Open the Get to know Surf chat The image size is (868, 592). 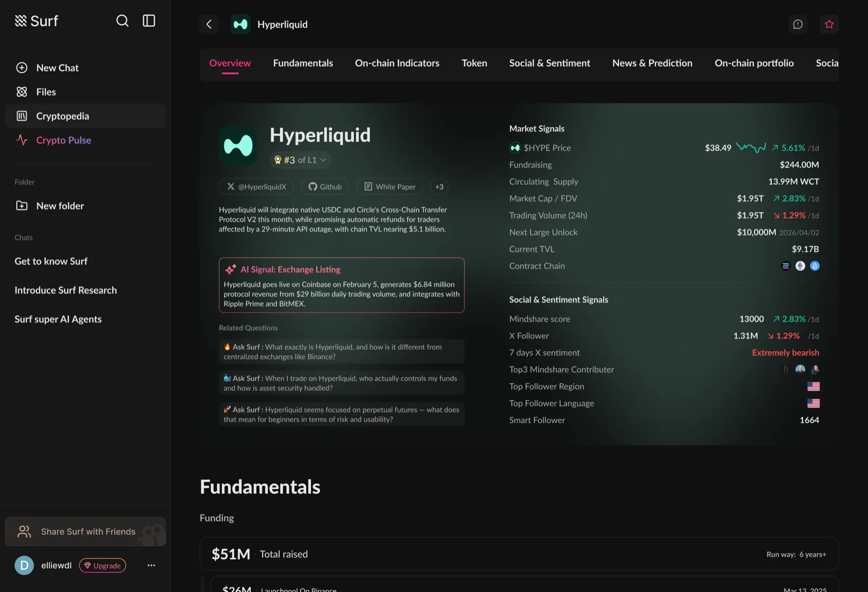click(51, 261)
